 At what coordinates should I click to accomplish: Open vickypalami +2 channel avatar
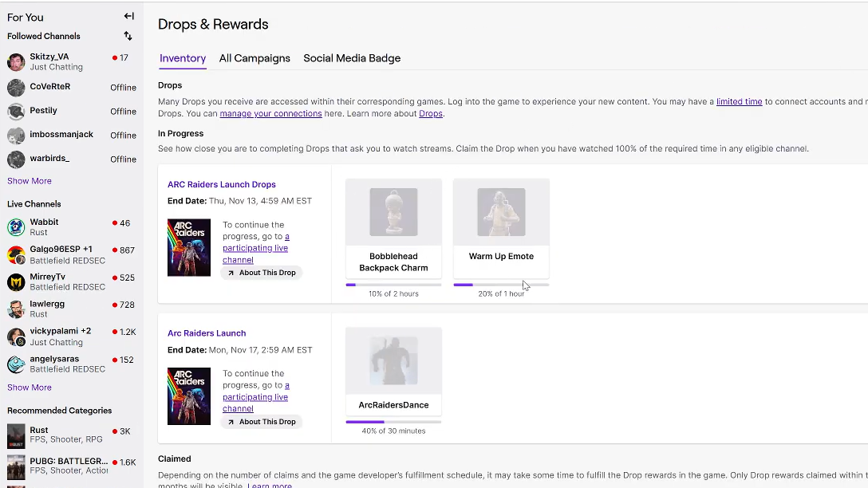click(16, 336)
